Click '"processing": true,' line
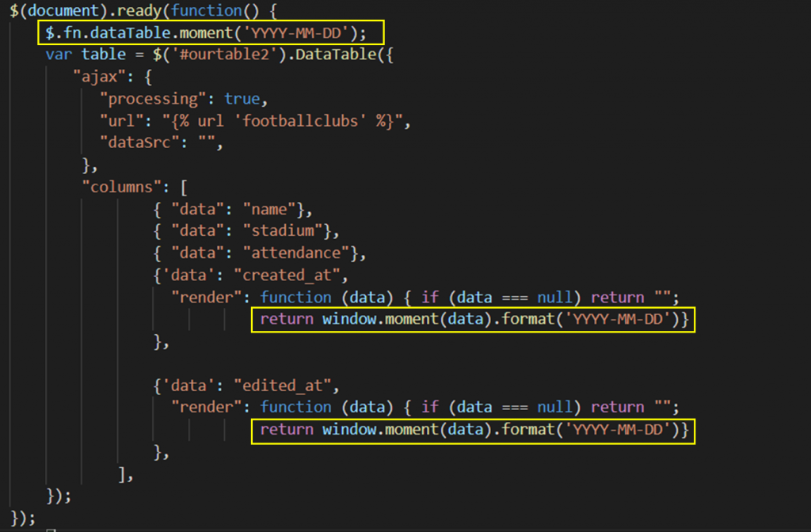This screenshot has width=811, height=532. pos(184,99)
